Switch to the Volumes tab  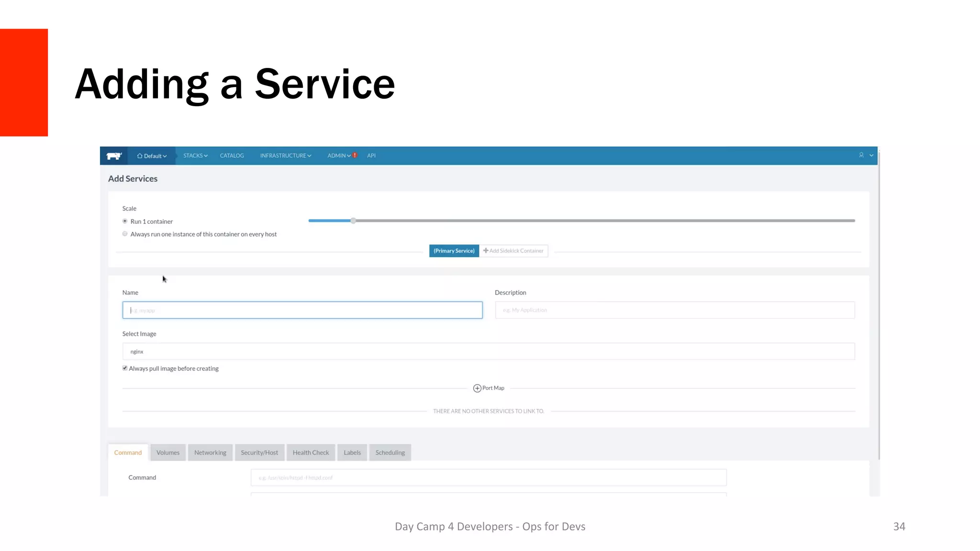168,452
